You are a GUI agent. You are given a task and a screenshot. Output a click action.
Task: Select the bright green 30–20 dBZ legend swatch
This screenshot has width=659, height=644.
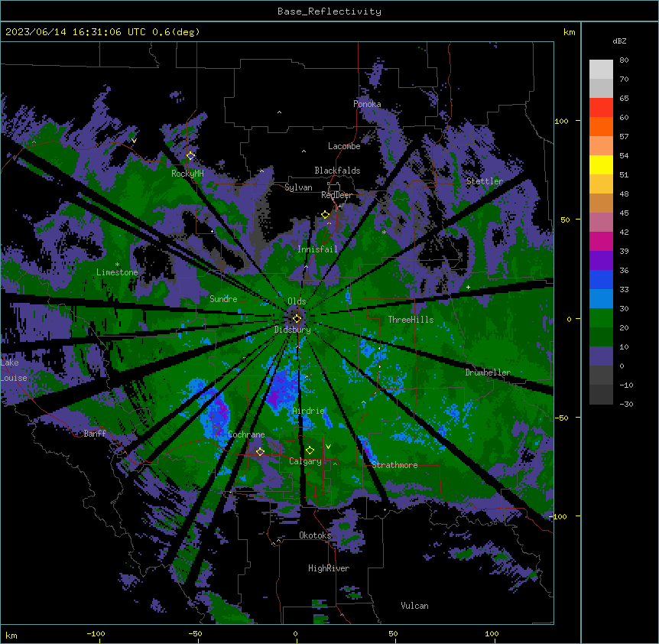[x=601, y=318]
